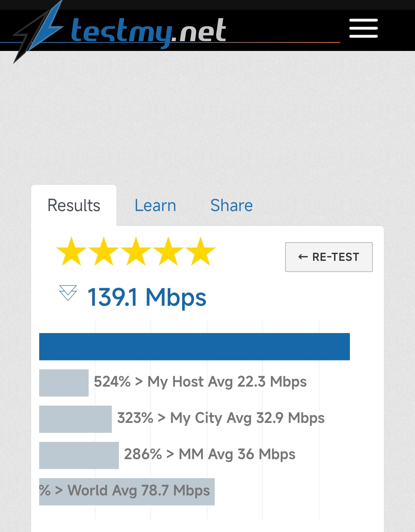The height and width of the screenshot is (532, 415).
Task: Open the Learn tab
Action: pyautogui.click(x=155, y=206)
